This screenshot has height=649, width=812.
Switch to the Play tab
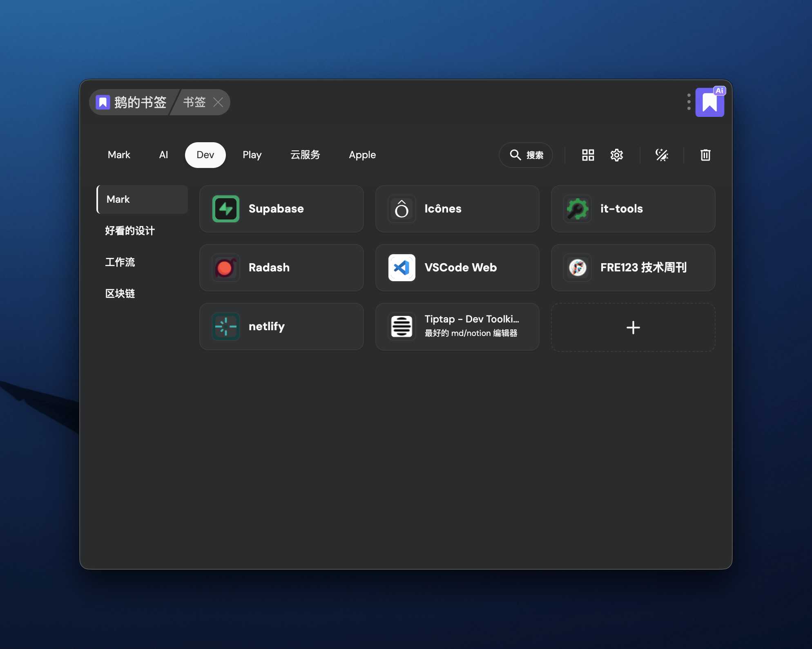(252, 155)
